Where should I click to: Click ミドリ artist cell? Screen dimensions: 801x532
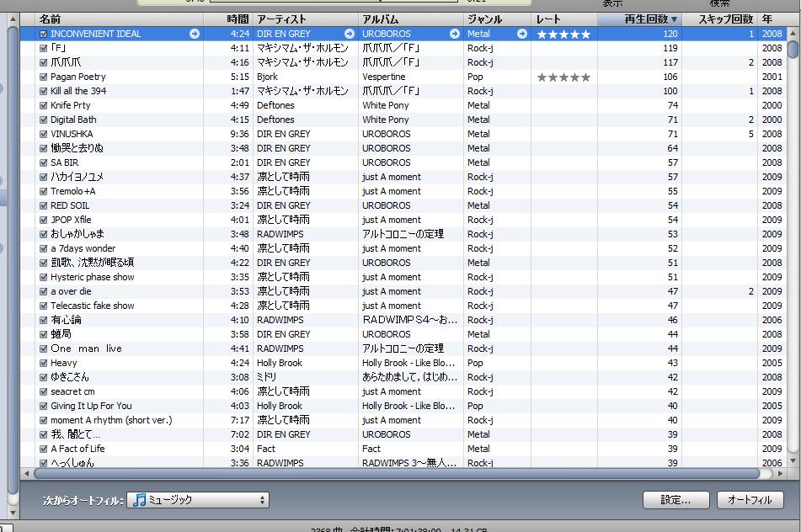[x=267, y=377]
